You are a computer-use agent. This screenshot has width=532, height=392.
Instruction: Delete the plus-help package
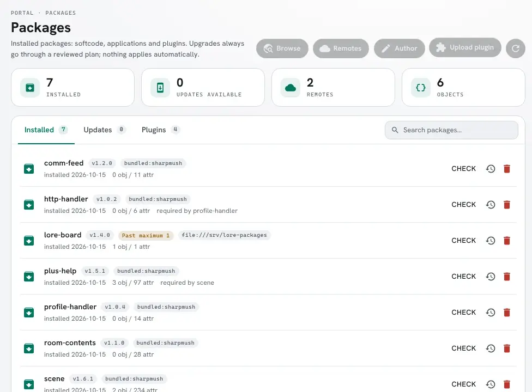(x=507, y=277)
